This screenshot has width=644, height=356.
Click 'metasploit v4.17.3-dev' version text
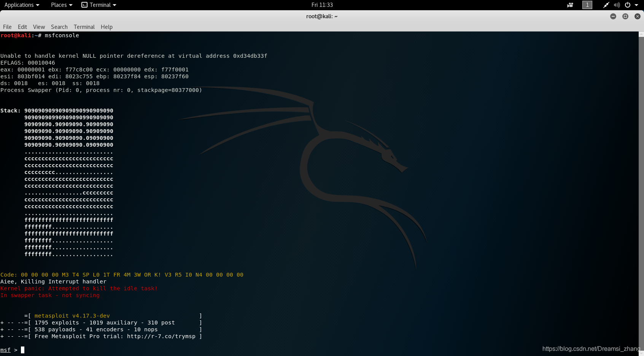[72, 316]
